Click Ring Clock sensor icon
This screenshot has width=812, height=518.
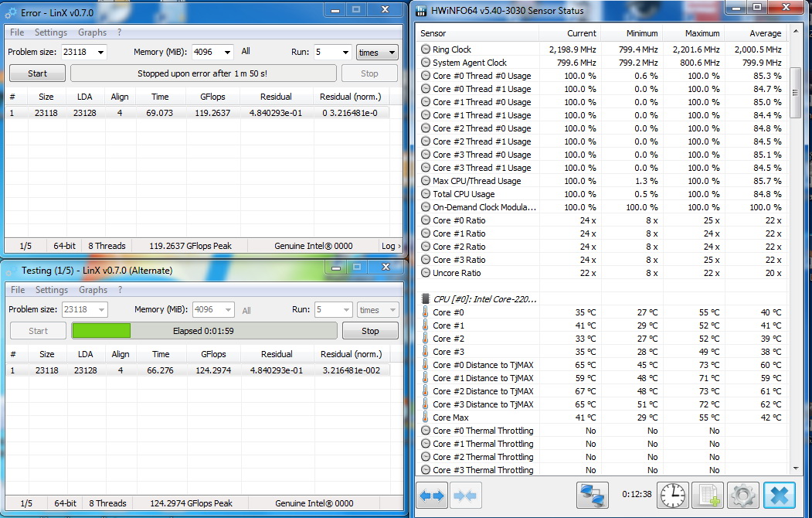426,49
